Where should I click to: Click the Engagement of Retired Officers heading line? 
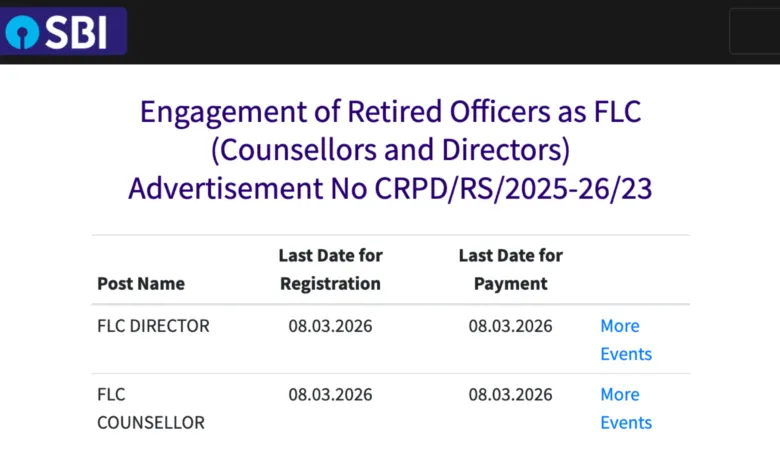(x=390, y=111)
